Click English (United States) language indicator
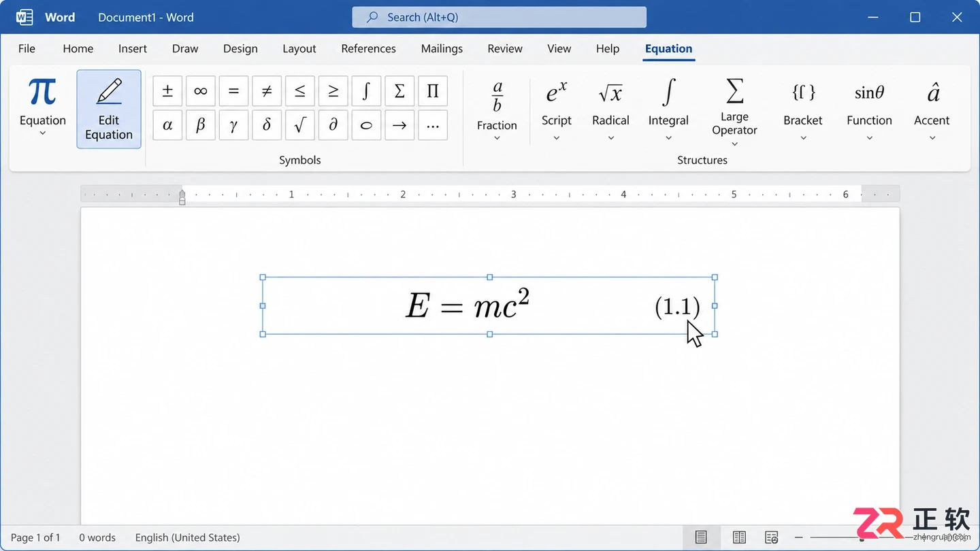The height and width of the screenshot is (551, 980). coord(188,537)
